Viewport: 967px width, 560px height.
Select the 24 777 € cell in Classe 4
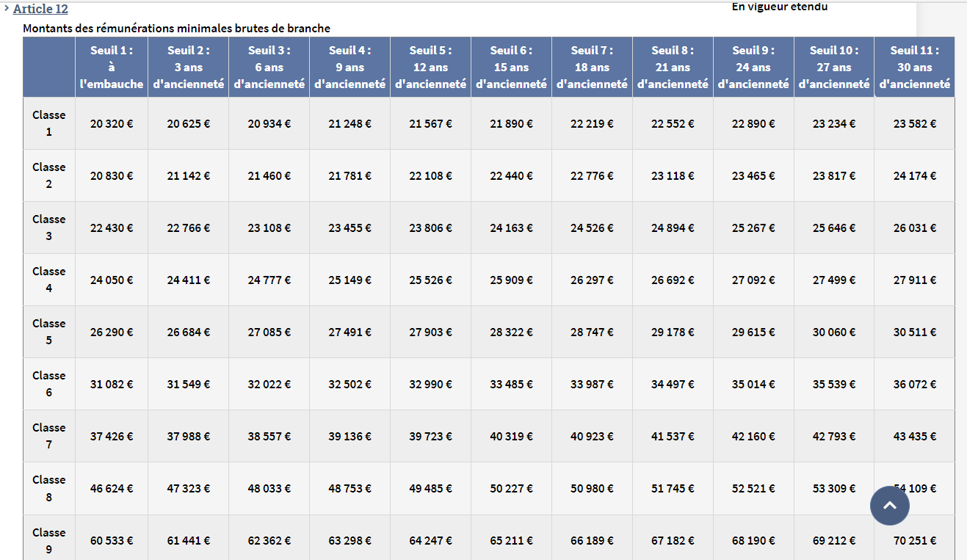[269, 280]
